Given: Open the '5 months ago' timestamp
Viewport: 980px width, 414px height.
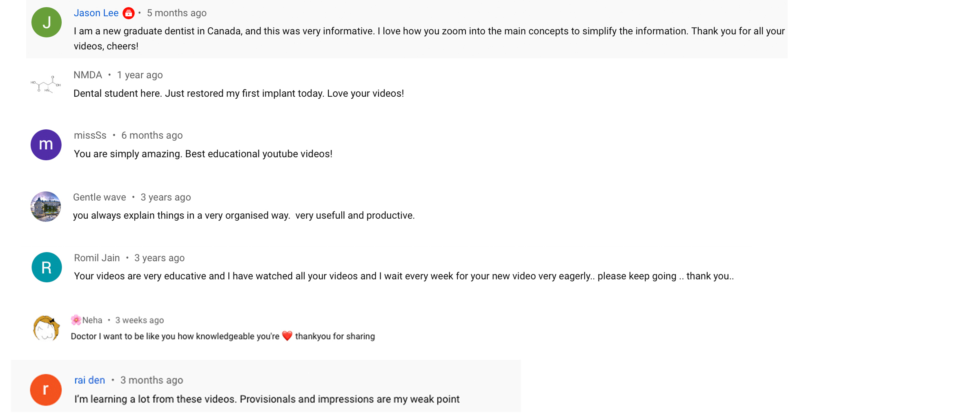Looking at the screenshot, I should pyautogui.click(x=177, y=13).
